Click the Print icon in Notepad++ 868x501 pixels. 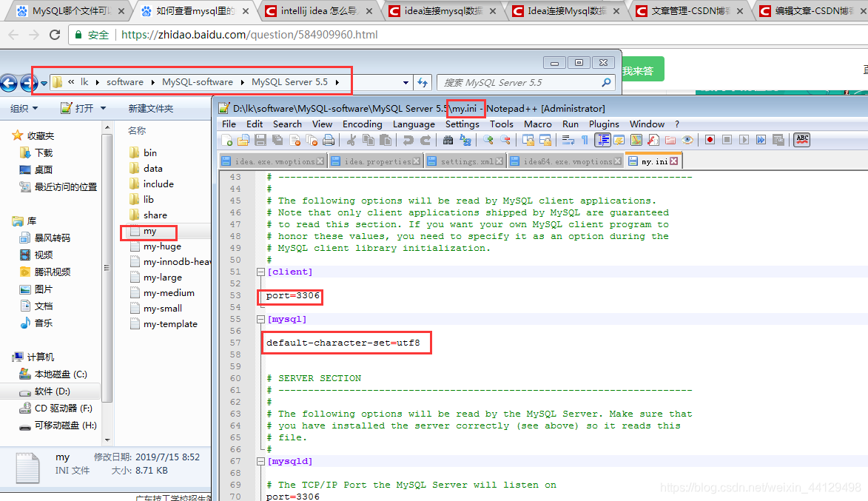(329, 140)
